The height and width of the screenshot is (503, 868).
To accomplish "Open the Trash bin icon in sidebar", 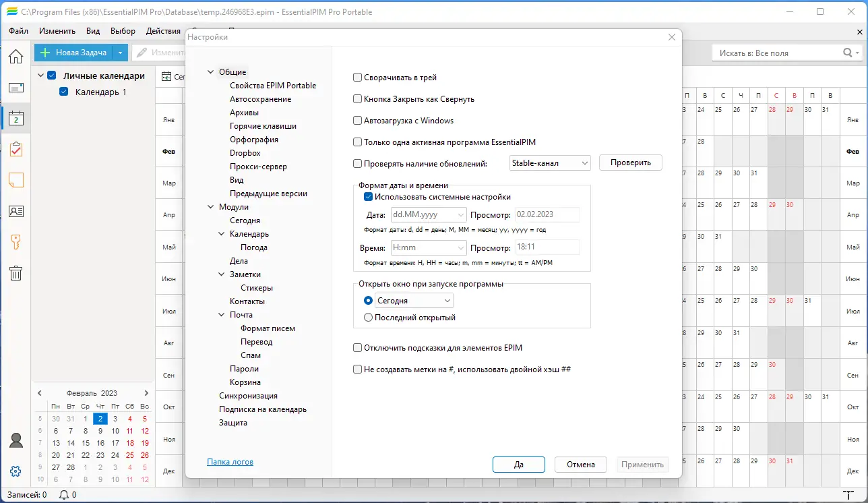I will click(x=16, y=272).
